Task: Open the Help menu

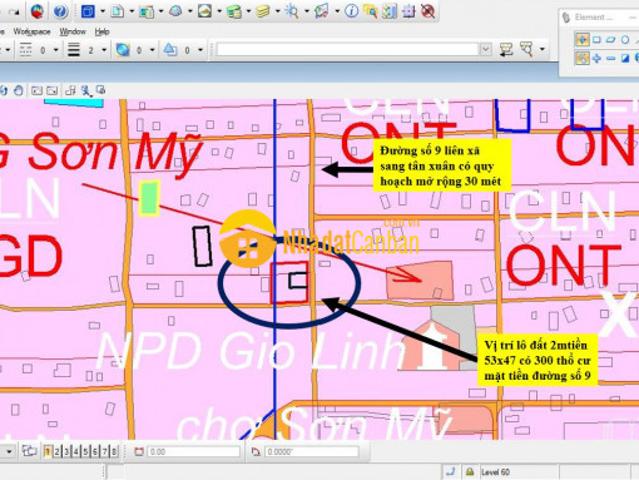Action: point(102,31)
